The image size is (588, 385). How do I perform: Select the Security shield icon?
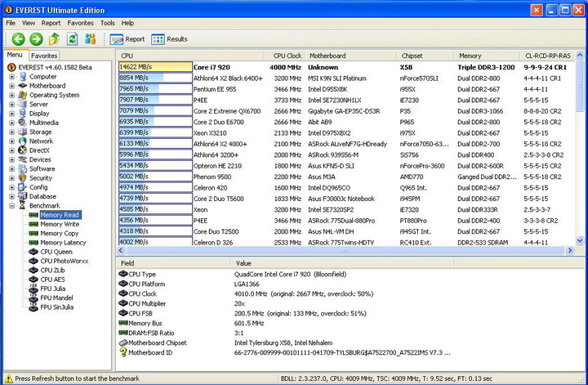click(23, 178)
